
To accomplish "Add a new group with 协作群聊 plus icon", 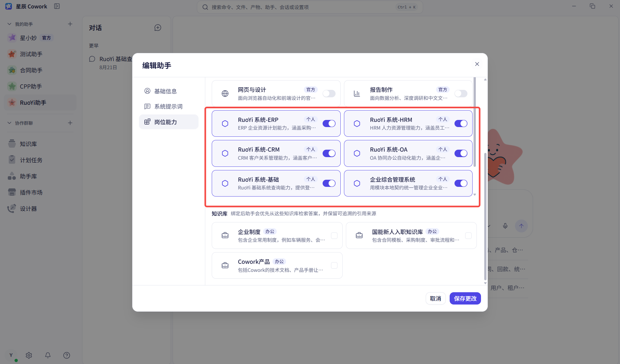I will (70, 123).
